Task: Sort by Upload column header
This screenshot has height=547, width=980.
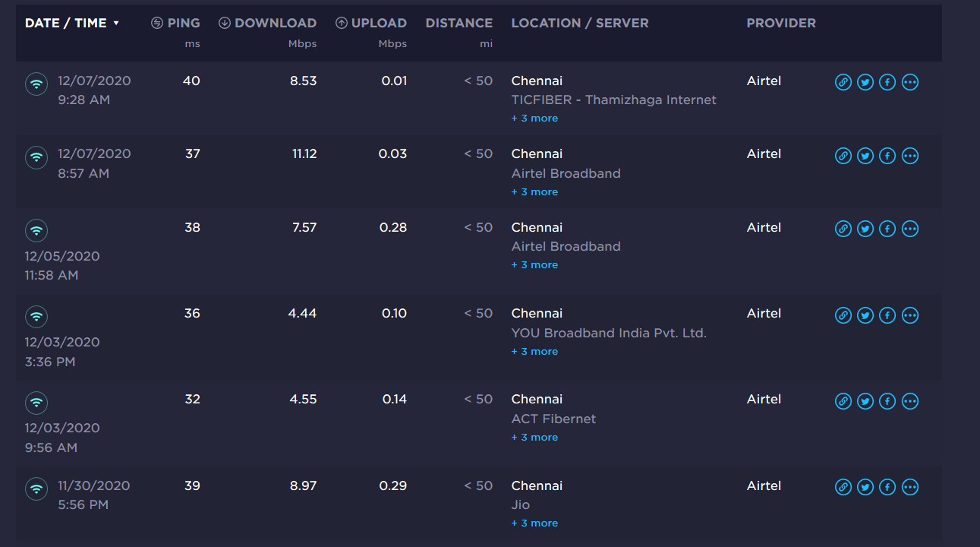Action: point(371,23)
